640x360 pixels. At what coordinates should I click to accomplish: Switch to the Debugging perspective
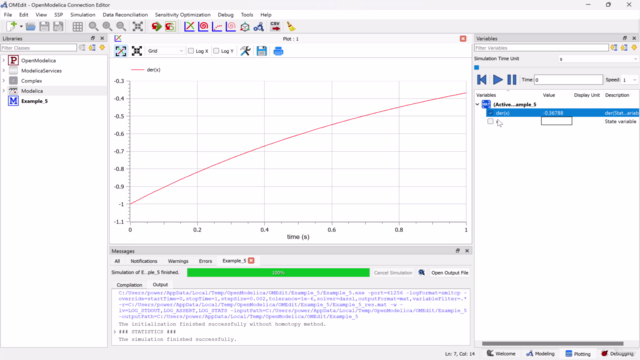pyautogui.click(x=617, y=353)
